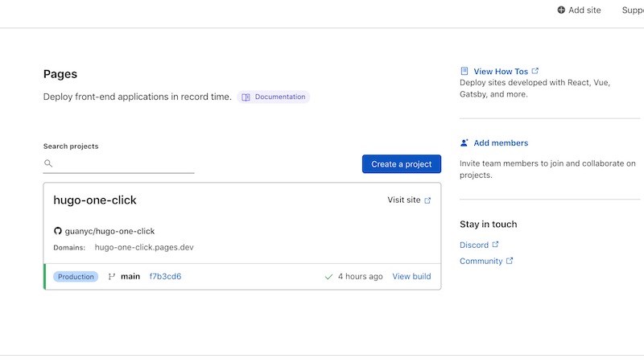Click the 4 hours ago timestamp
Viewport: 644px width, 363px height.
tap(360, 276)
